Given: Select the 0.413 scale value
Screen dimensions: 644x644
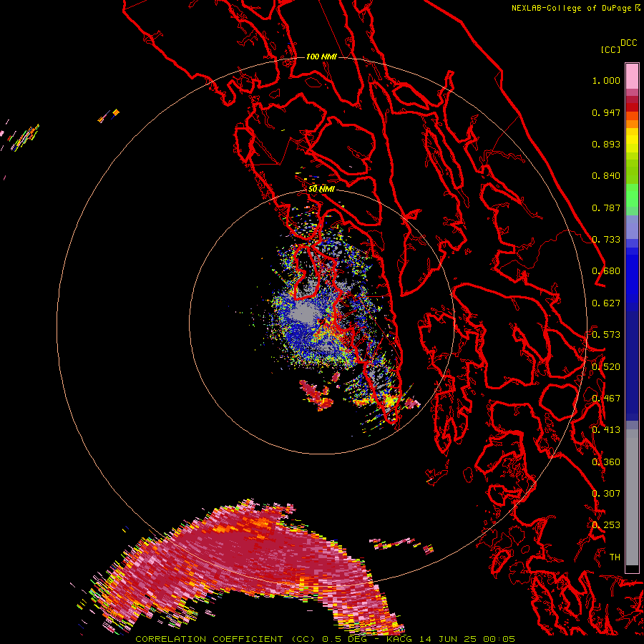Looking at the screenshot, I should [606, 430].
